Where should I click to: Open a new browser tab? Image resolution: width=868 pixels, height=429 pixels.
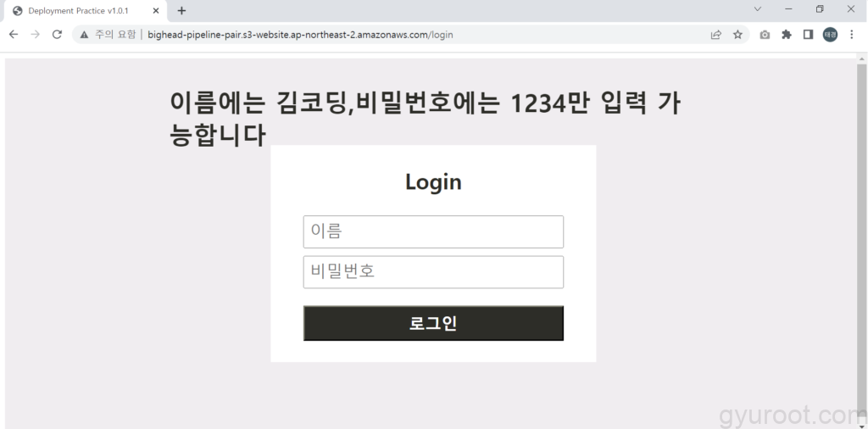pyautogui.click(x=181, y=11)
